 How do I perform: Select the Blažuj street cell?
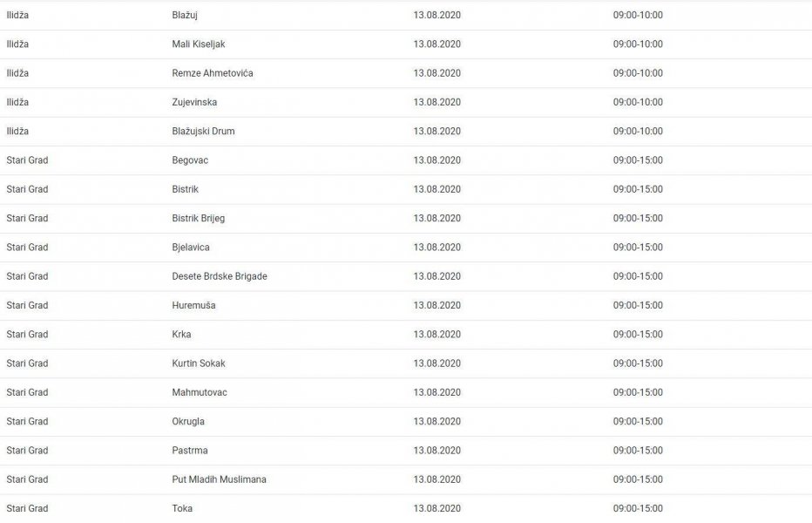tap(185, 16)
